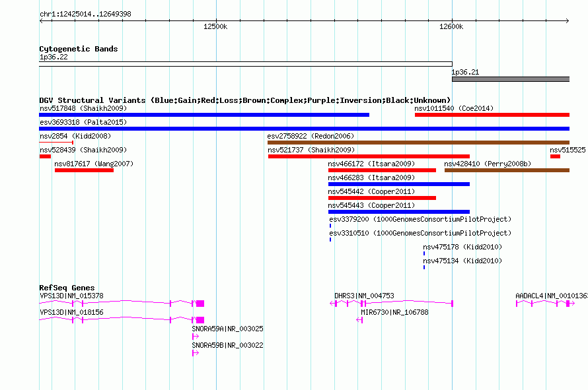The height and width of the screenshot is (390, 588).
Task: Select the MIR6730|NR_106788 gene label
Action: pos(394,312)
